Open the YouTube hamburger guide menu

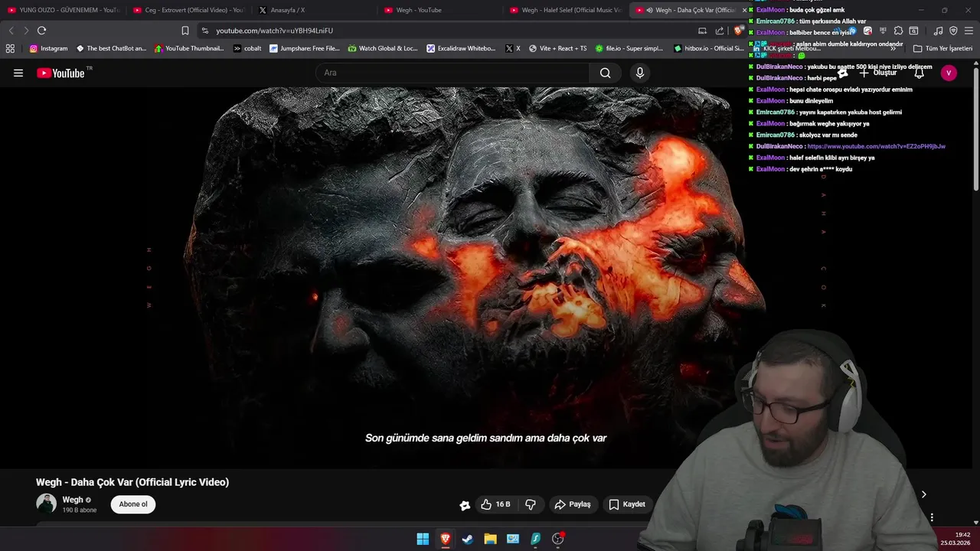[x=18, y=73]
